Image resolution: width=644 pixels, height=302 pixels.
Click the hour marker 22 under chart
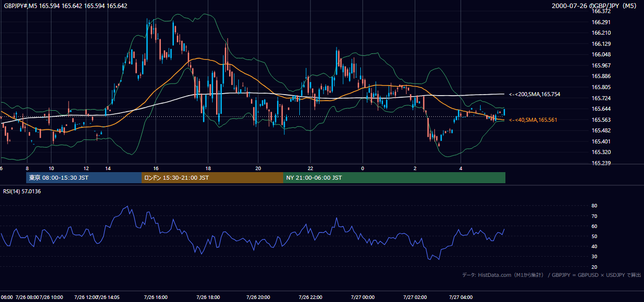[x=311, y=168]
